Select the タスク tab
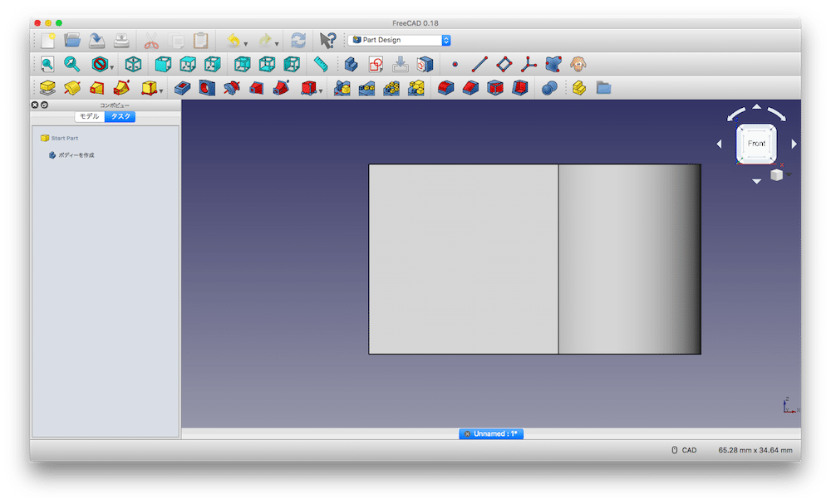Image resolution: width=831 pixels, height=504 pixels. click(x=120, y=117)
